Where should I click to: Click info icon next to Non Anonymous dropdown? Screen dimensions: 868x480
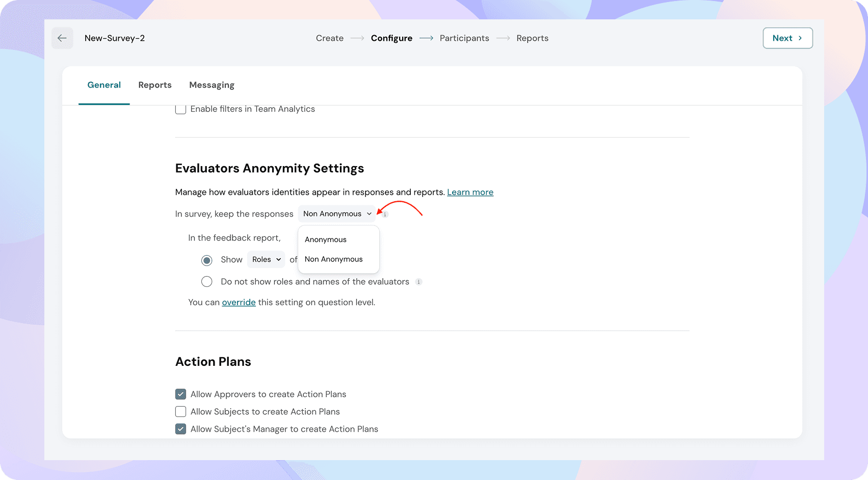point(385,215)
